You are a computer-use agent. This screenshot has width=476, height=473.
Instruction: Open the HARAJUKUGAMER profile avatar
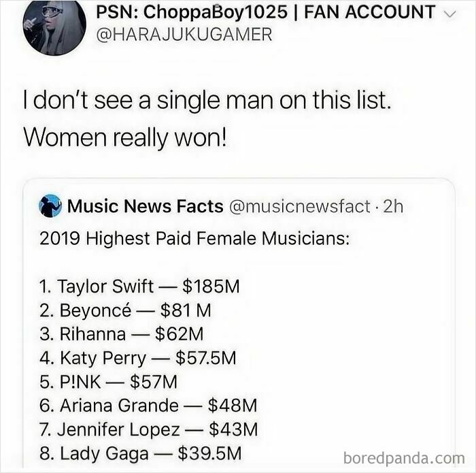coord(54,25)
